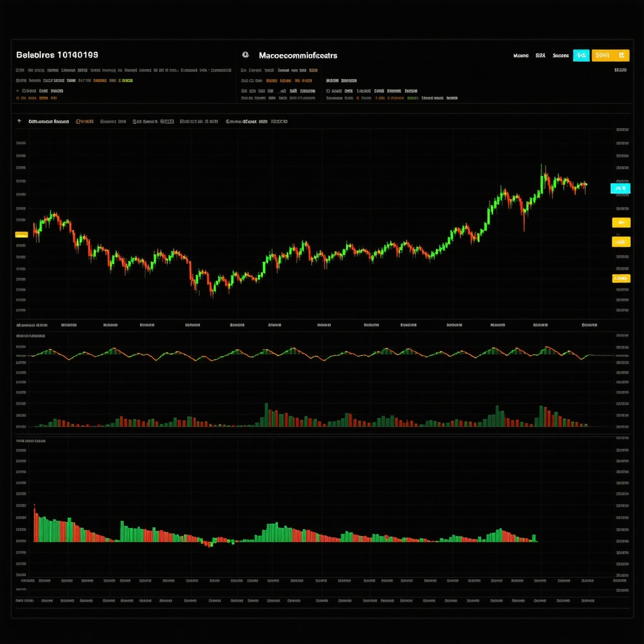This screenshot has width=644, height=644.
Task: Select the first white label in the chart toolbar
Action: [x=48, y=121]
